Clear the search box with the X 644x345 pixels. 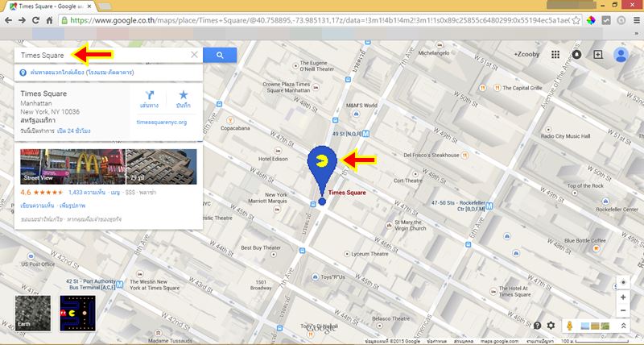194,55
